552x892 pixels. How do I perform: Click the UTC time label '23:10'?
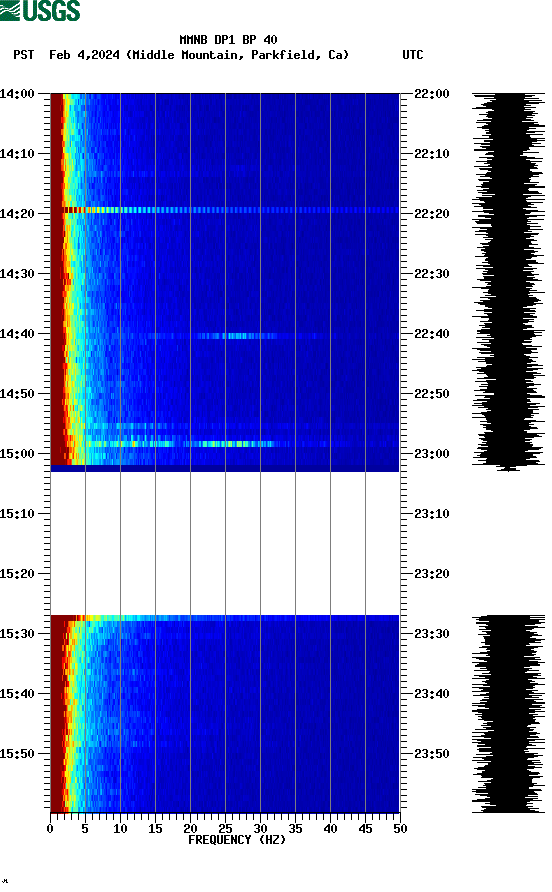(432, 514)
